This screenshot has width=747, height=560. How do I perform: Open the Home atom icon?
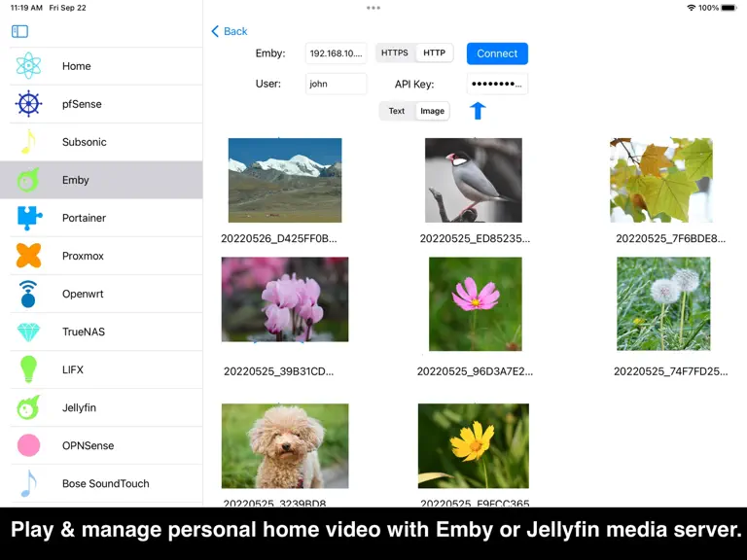(x=28, y=66)
